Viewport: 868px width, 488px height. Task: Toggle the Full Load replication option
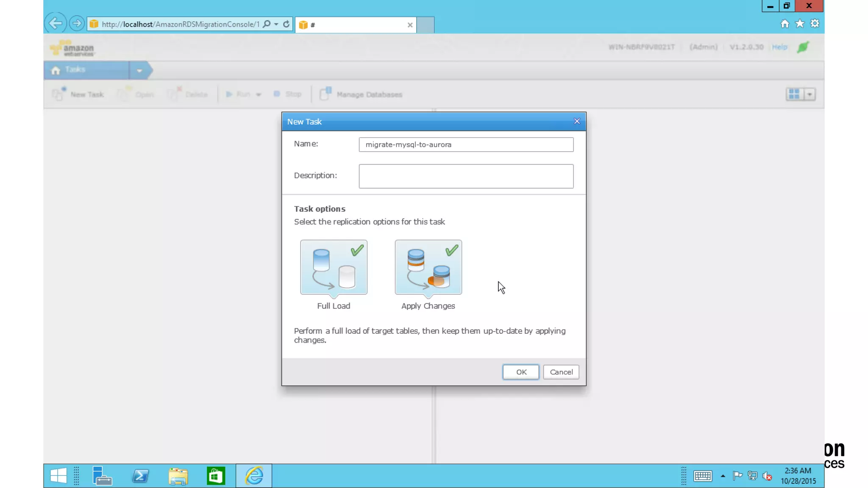click(x=334, y=267)
